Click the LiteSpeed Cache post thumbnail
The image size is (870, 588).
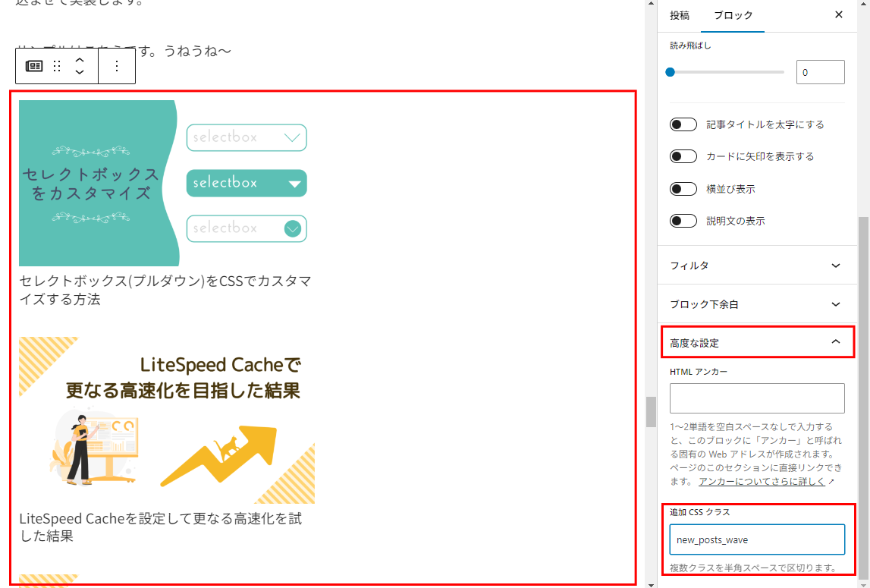point(167,420)
